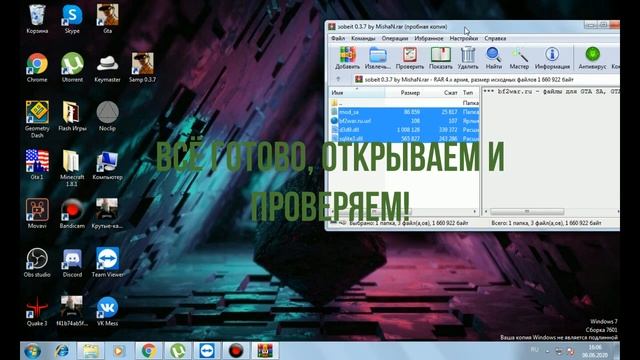Open the Keymaster desktop icon

(107, 68)
